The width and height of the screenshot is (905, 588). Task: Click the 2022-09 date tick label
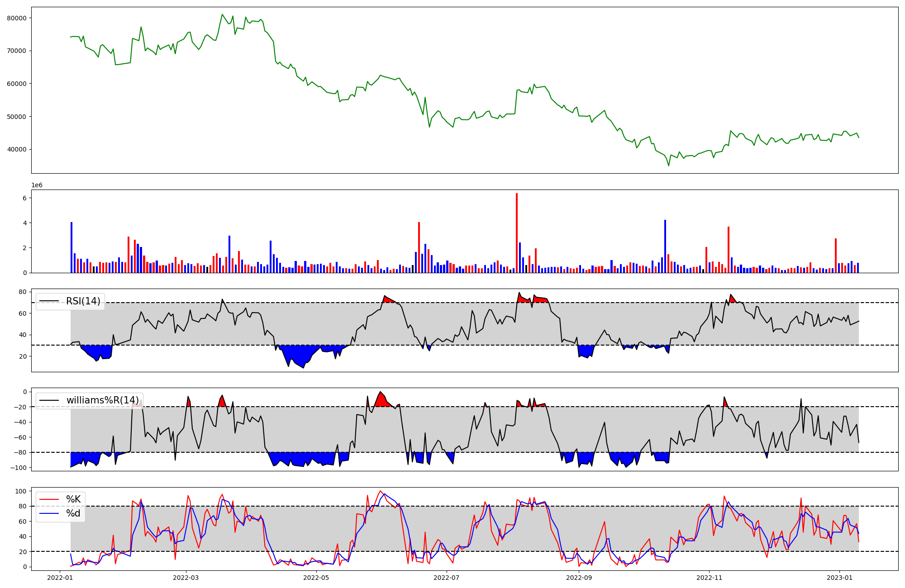point(579,578)
